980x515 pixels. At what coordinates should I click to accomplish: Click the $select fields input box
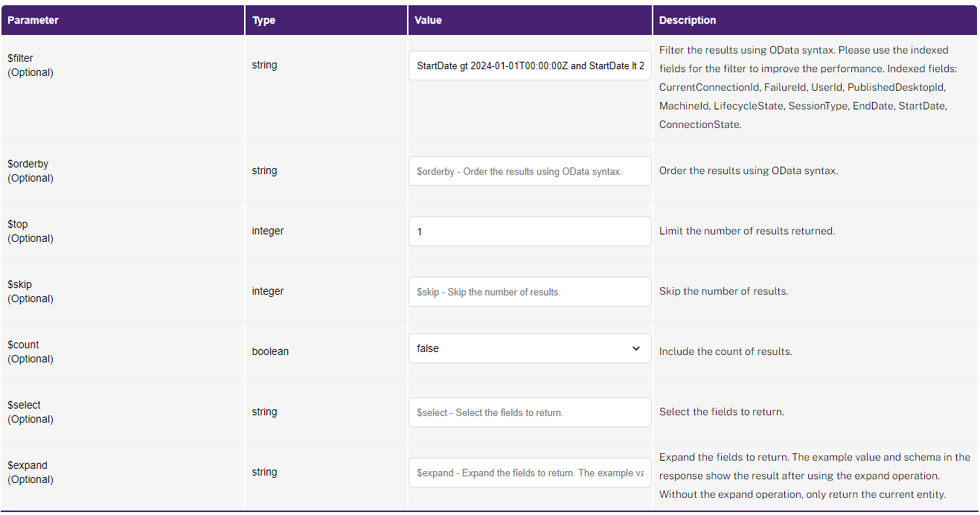click(530, 412)
